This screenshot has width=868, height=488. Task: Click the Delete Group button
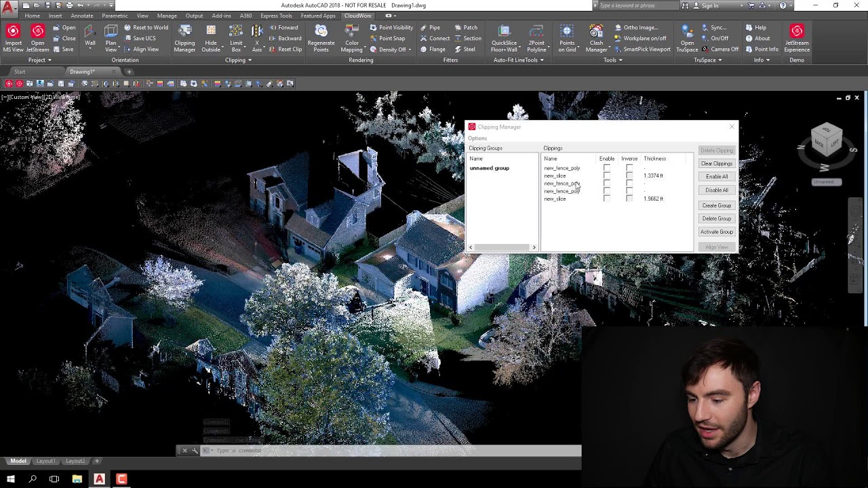(716, 218)
